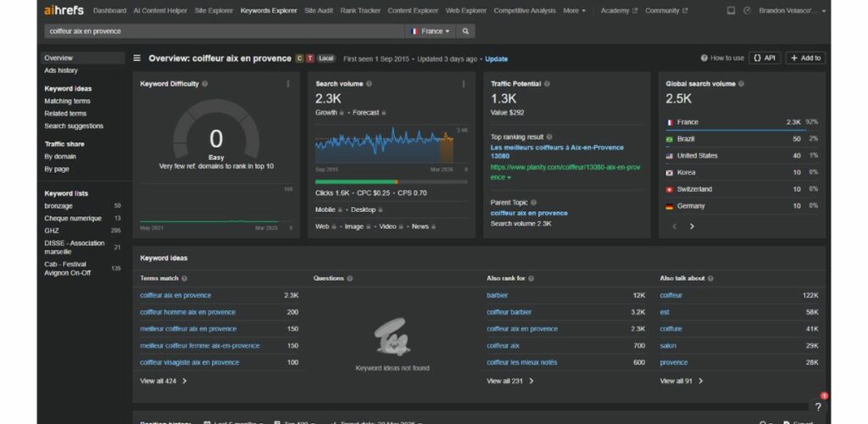Click the C badge next to keyword

click(299, 59)
